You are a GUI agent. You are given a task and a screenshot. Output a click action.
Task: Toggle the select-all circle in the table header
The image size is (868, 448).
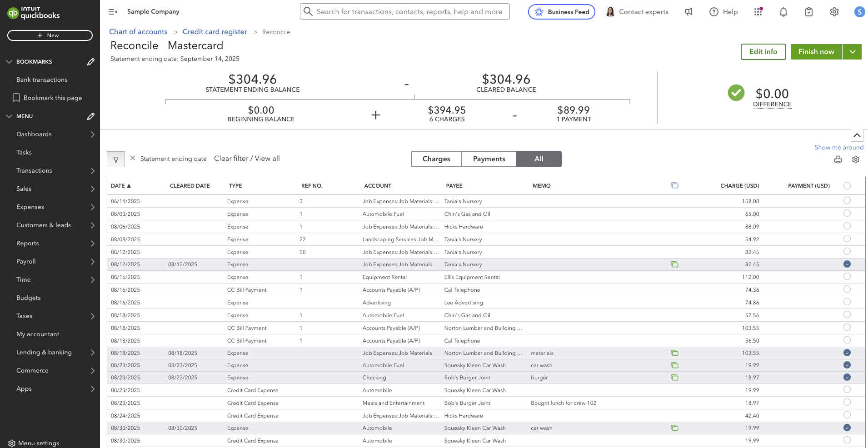click(847, 186)
